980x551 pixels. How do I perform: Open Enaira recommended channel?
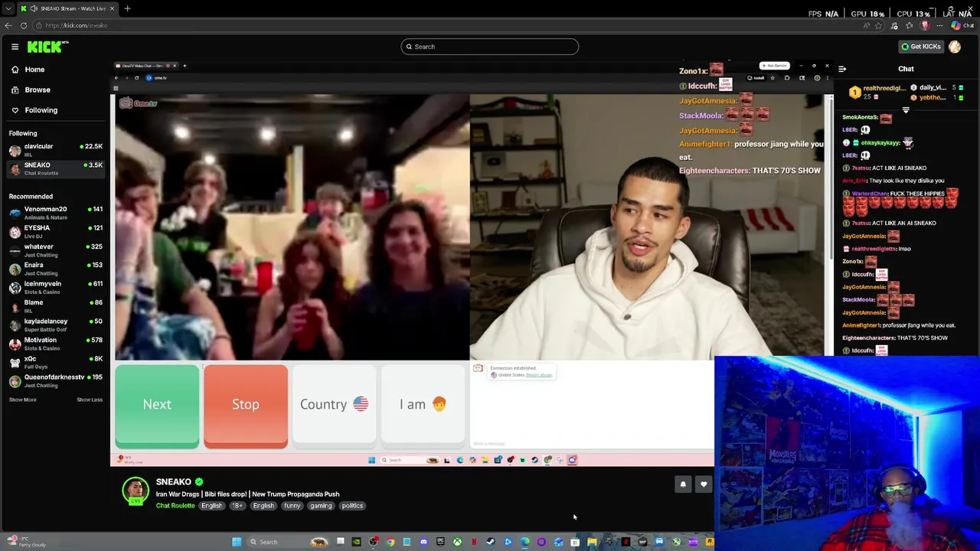tap(55, 269)
